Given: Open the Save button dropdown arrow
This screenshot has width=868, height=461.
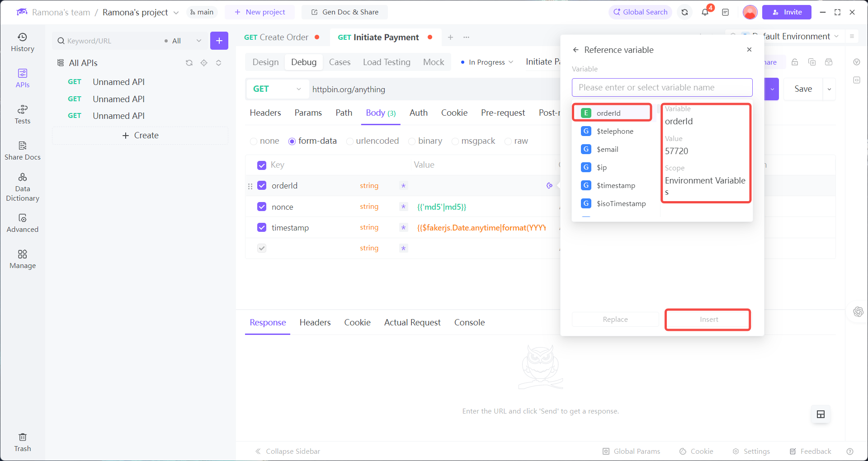Looking at the screenshot, I should click(x=829, y=89).
